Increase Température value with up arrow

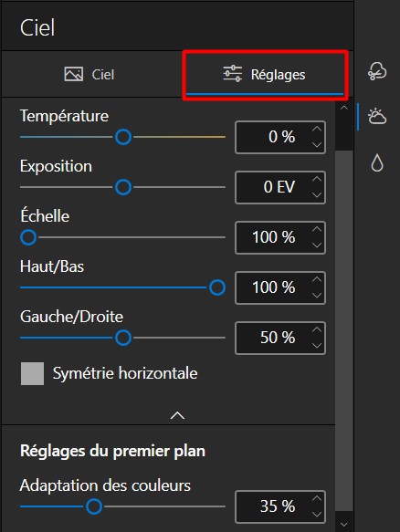coord(317,129)
